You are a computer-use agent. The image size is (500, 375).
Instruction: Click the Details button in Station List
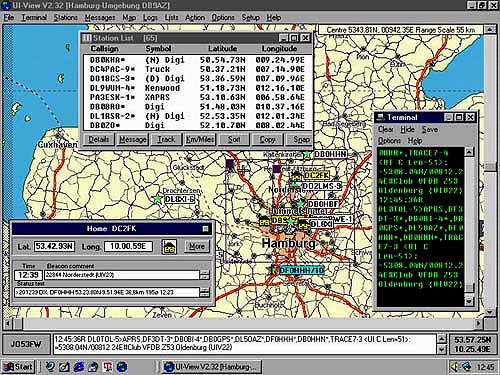[99, 139]
